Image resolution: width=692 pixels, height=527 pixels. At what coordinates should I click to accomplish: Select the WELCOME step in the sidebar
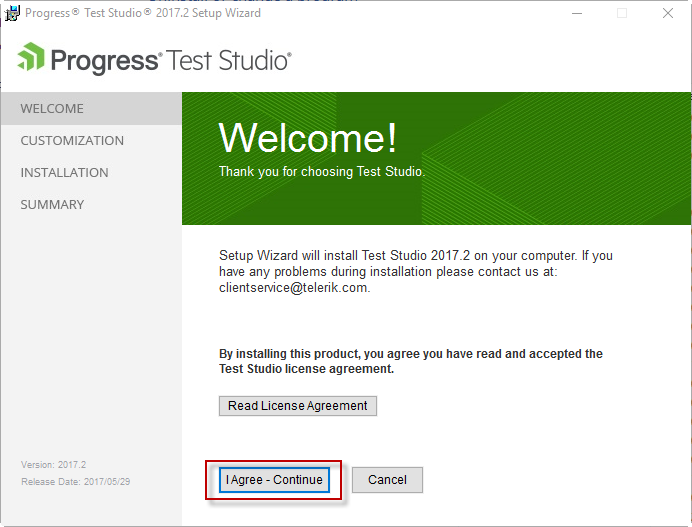pyautogui.click(x=91, y=109)
